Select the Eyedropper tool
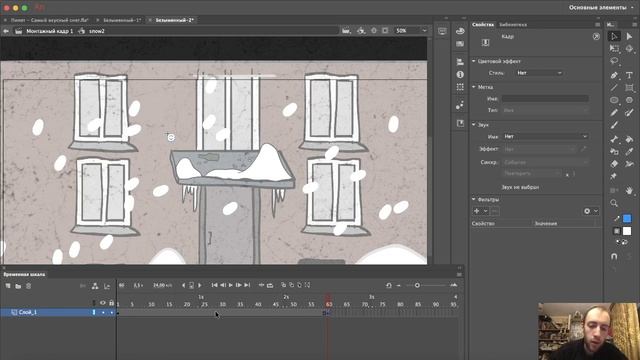 (629, 151)
